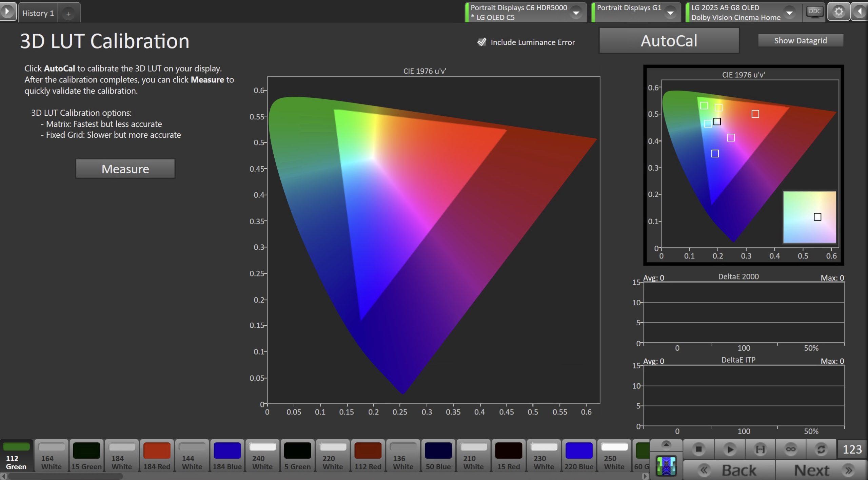Open the Portrait Displays C6 HDR5000 meter dropdown

[x=576, y=13]
